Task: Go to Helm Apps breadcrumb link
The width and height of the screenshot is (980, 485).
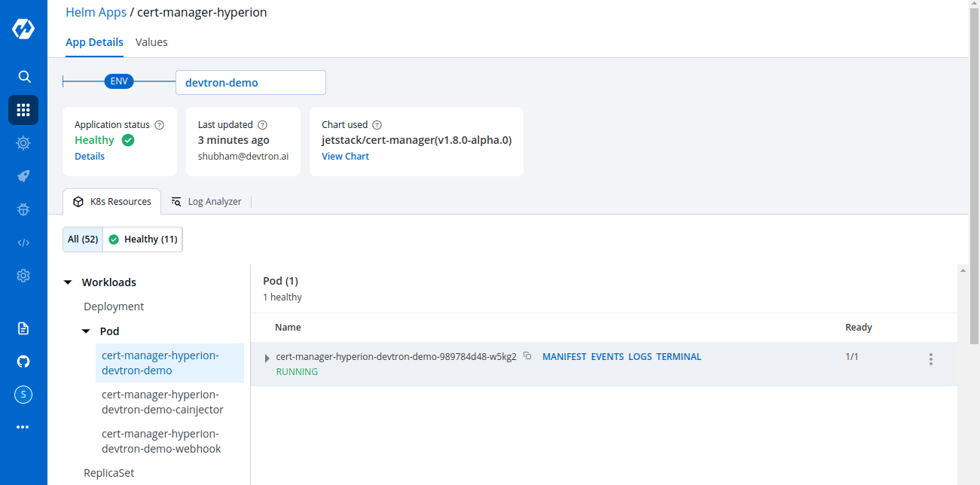Action: pyautogui.click(x=96, y=12)
